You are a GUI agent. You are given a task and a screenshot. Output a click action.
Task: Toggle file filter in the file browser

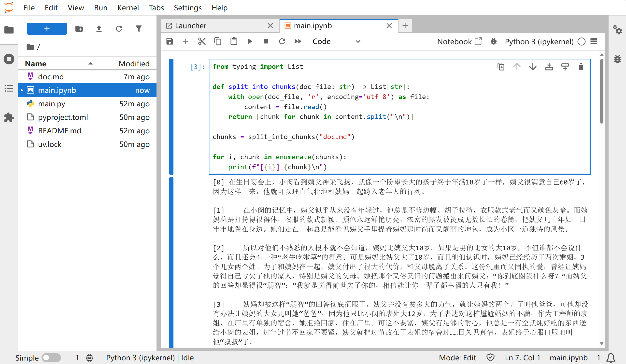[x=139, y=29]
